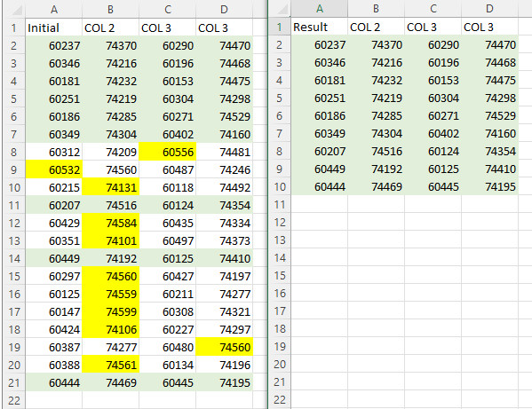The height and width of the screenshot is (409, 532).
Task: Click cell 60118
Action: [168, 187]
